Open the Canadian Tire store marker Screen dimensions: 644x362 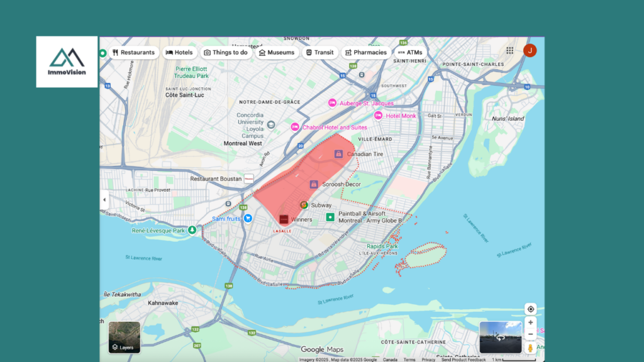[338, 153]
